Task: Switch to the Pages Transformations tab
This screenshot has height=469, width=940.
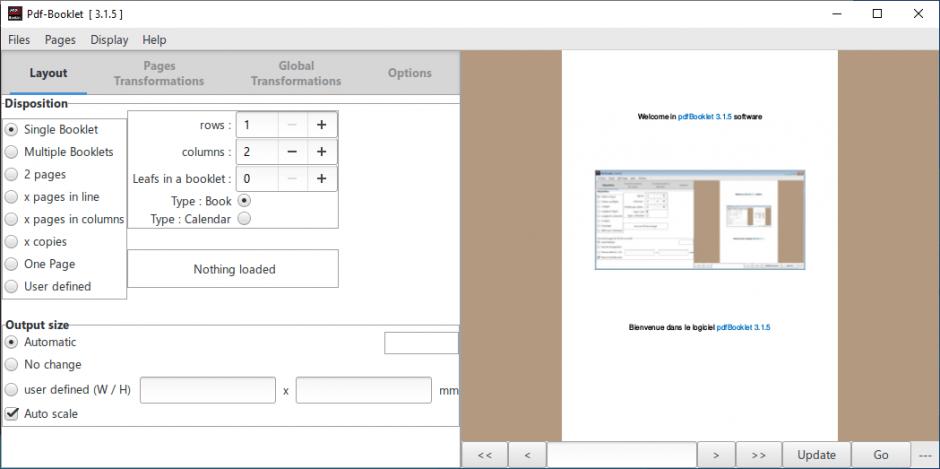Action: coord(159,73)
